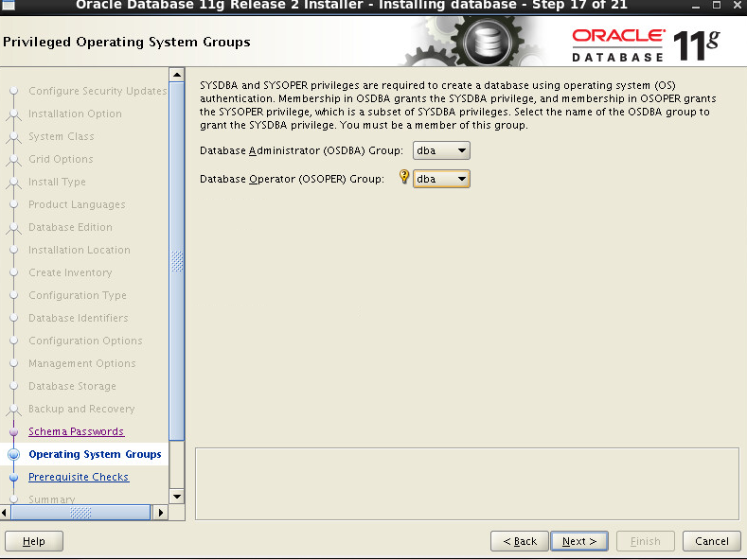Open the Schema Passwords step link
This screenshot has height=560, width=747.
pyautogui.click(x=77, y=431)
